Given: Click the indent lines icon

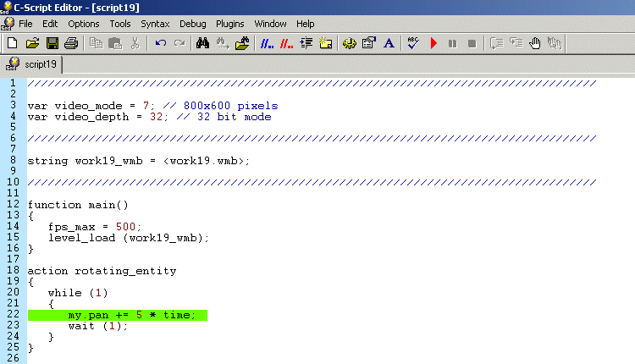Looking at the screenshot, I should (x=306, y=42).
